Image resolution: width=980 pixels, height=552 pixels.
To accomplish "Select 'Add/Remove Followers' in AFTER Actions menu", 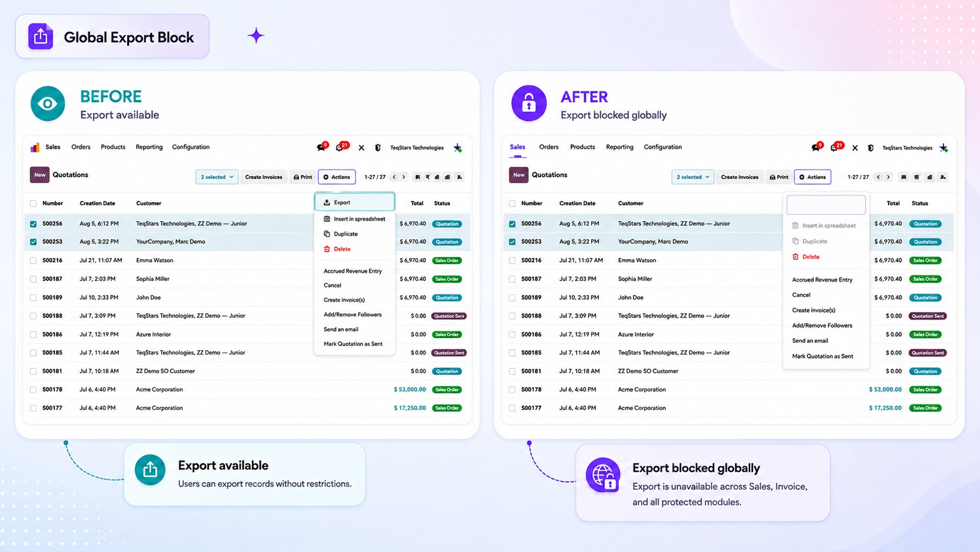I will pyautogui.click(x=822, y=326).
